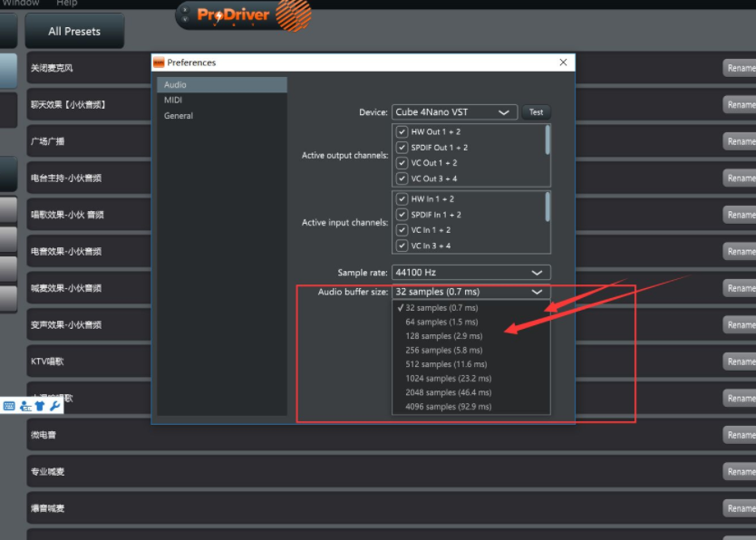Toggle VC In 1 + 2 input channel
Screen dimensions: 756x540
pyautogui.click(x=402, y=230)
